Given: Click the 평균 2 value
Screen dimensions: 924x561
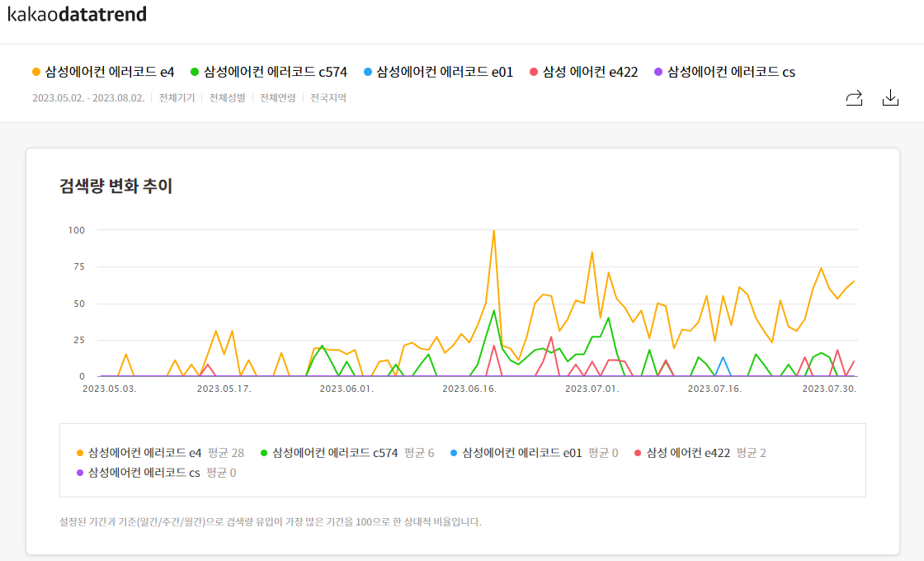Looking at the screenshot, I should click(x=752, y=453).
